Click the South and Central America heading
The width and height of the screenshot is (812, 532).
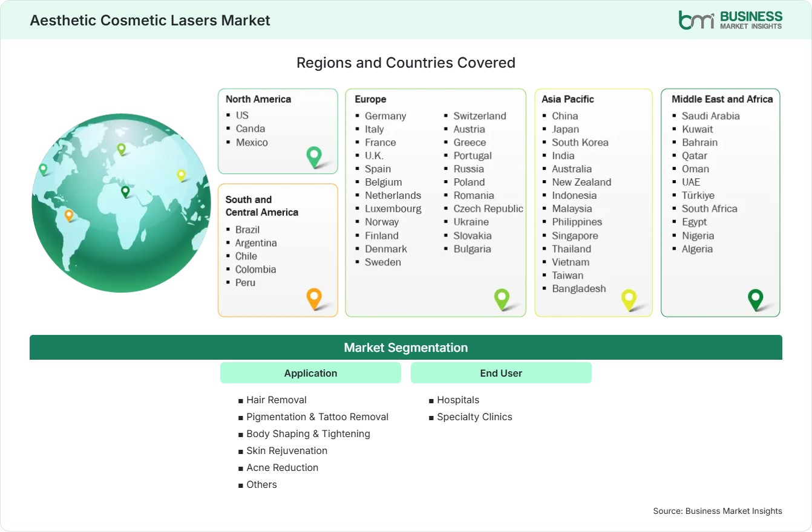click(x=262, y=206)
